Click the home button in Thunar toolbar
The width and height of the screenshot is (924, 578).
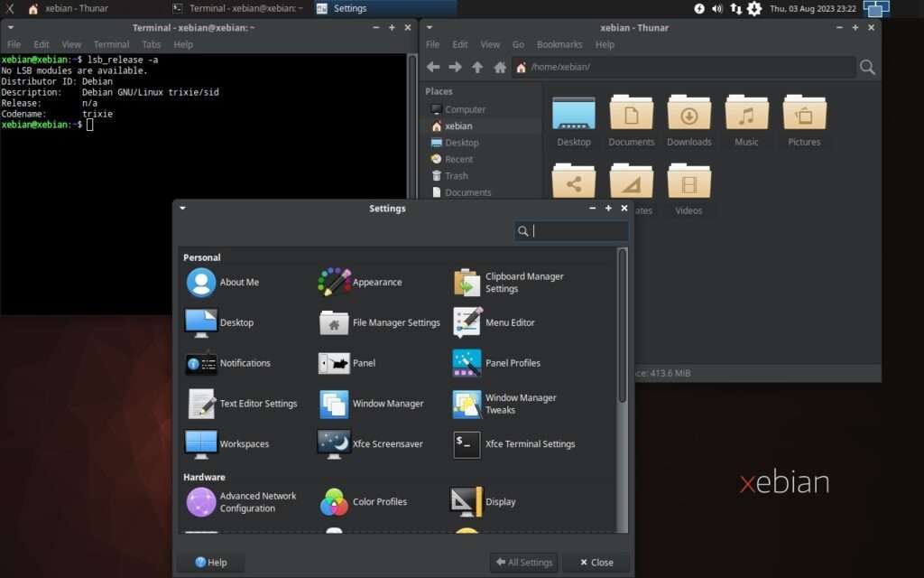point(498,67)
